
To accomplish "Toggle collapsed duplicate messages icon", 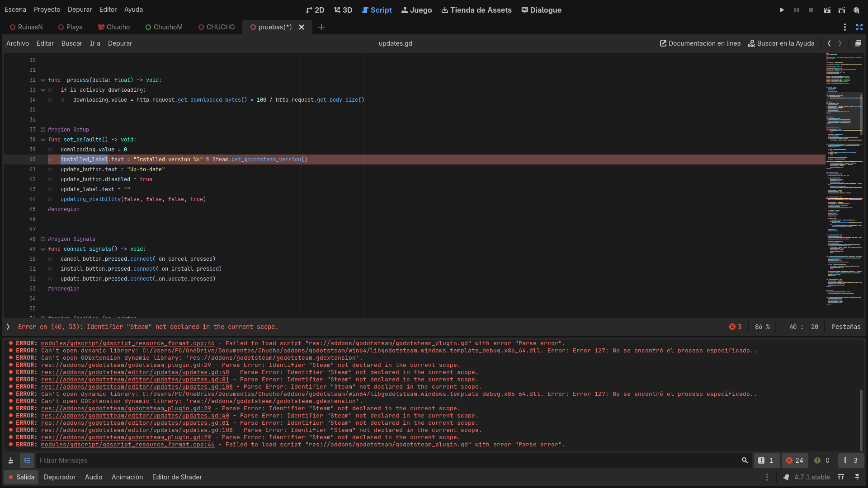I will [27, 460].
